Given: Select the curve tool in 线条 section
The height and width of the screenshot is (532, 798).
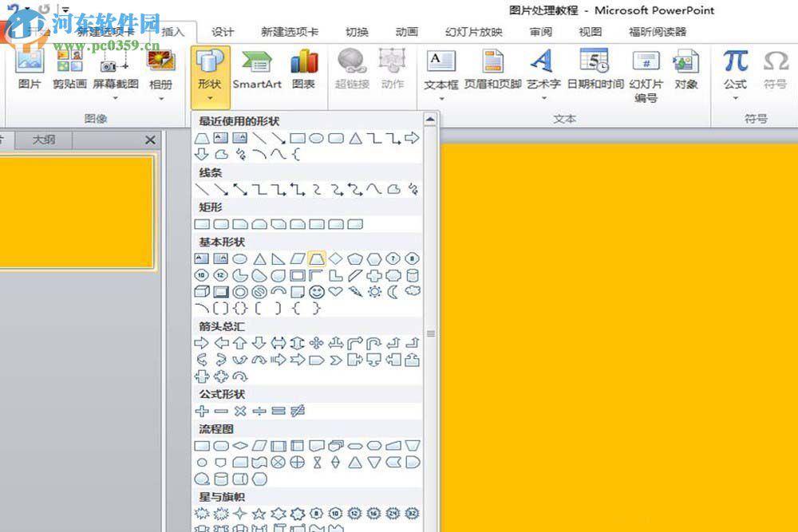Looking at the screenshot, I should pos(374,190).
